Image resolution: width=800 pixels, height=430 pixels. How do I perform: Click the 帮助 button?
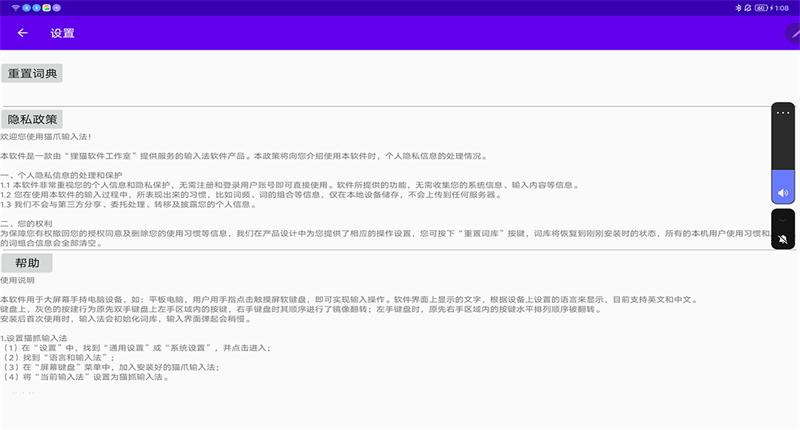click(27, 263)
